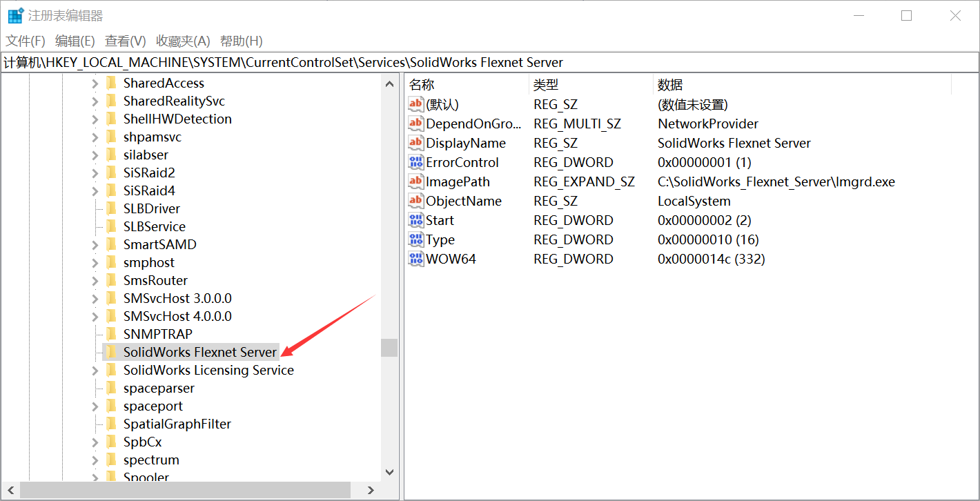Viewport: 980px width, 501px height.
Task: Click the DWORD icon beside ErrorControl
Action: point(416,162)
